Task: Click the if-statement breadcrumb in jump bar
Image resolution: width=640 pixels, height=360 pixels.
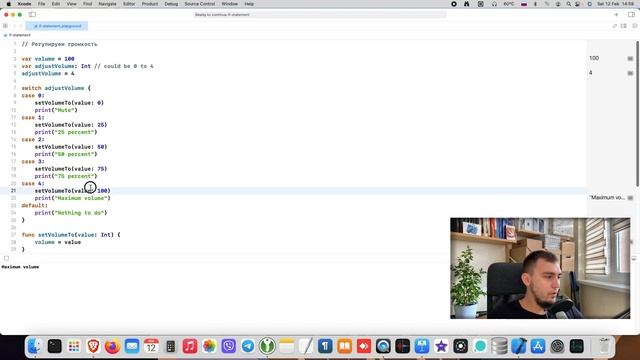Action: click(18, 35)
